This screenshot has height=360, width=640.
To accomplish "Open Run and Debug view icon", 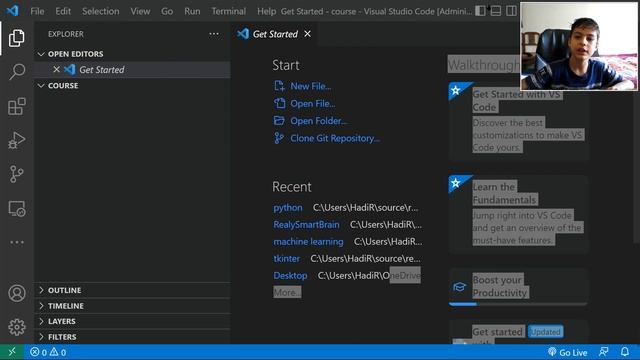I will click(x=16, y=140).
